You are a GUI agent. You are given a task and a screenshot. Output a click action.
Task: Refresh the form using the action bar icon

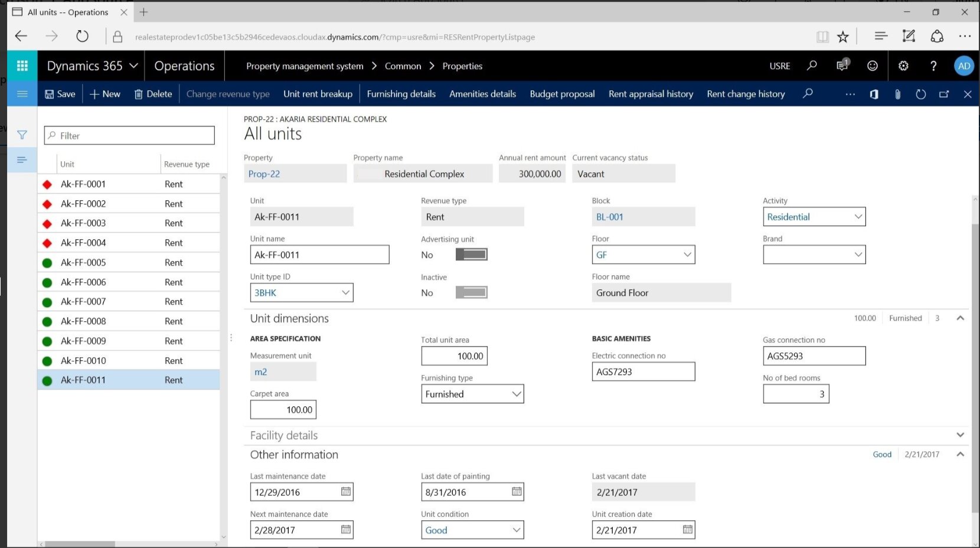920,94
